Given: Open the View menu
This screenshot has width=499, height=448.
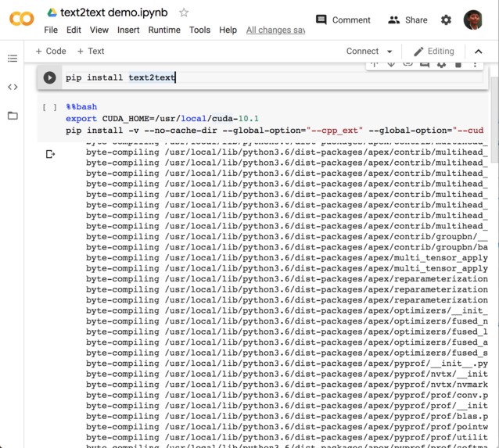Looking at the screenshot, I should 99,30.
